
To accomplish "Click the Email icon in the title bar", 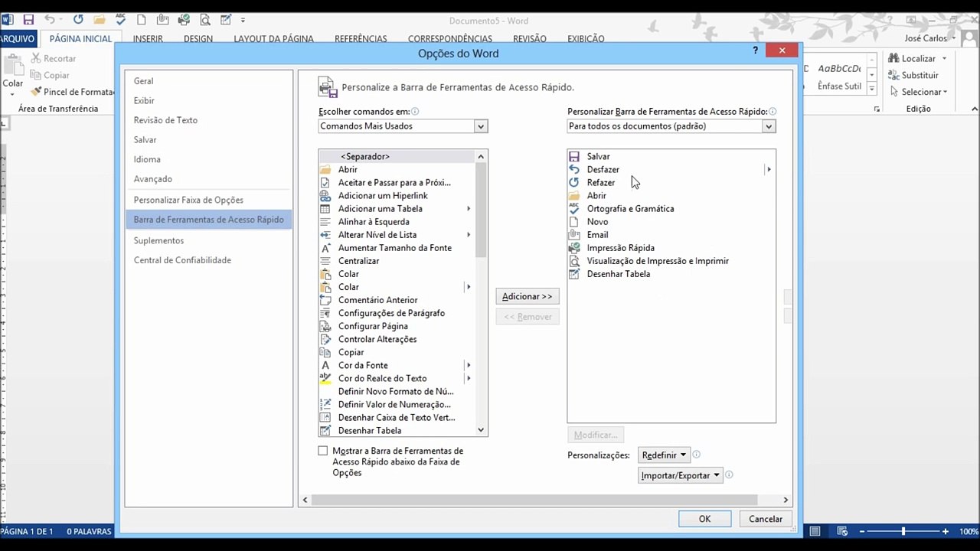I will point(162,20).
